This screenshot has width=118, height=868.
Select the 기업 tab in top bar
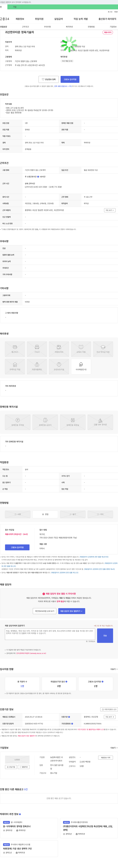[x=15, y=7]
